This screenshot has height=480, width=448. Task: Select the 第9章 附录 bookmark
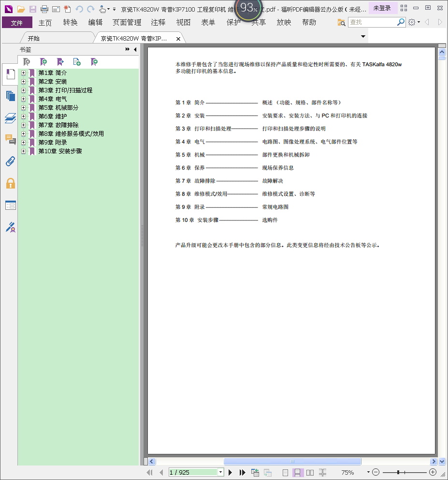point(52,142)
